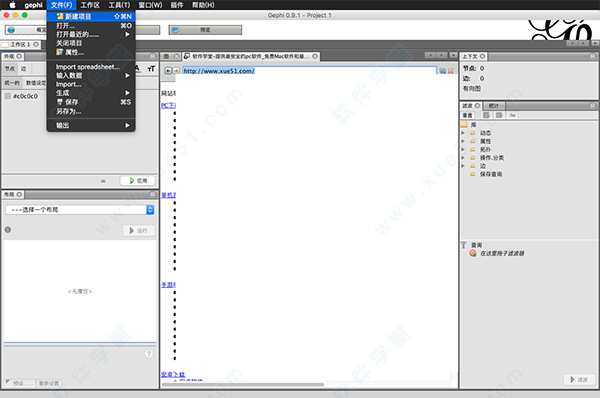
Task: Switch to the 边 edges tab in appearance
Action: coord(24,69)
